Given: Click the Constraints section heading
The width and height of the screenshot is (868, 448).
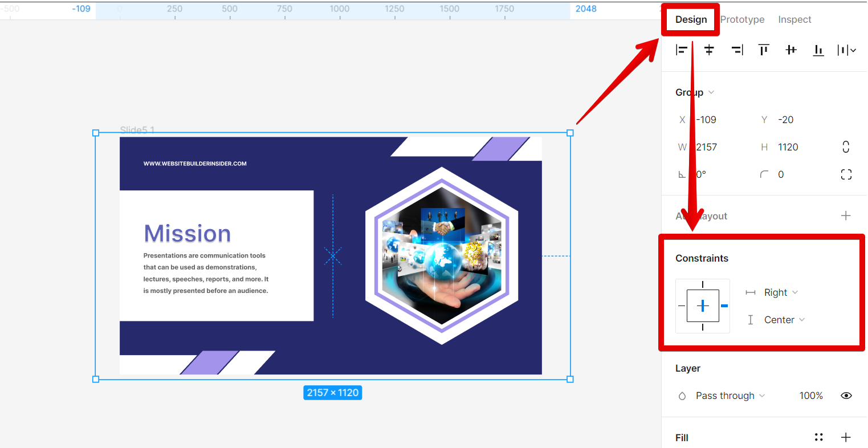Looking at the screenshot, I should 702,258.
